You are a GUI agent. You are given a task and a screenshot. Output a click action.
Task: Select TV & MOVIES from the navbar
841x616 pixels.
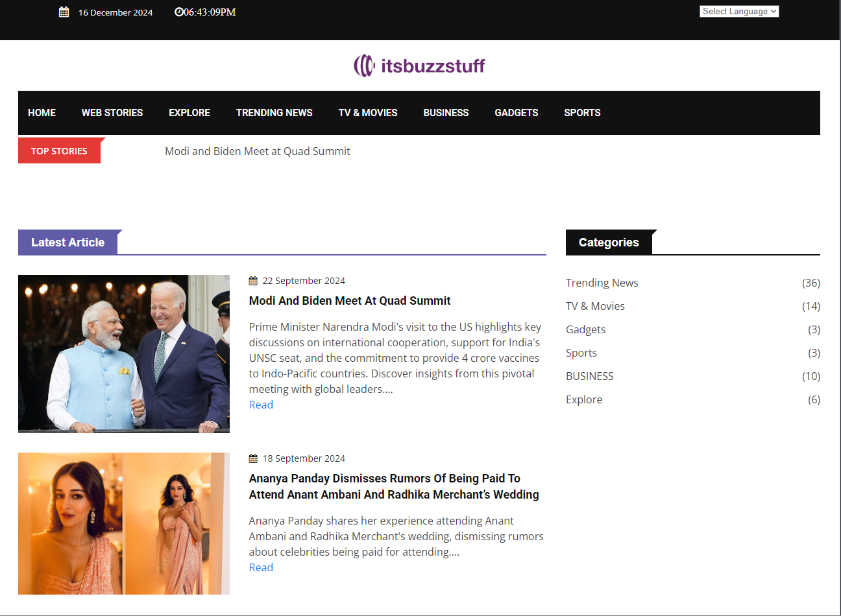(368, 113)
